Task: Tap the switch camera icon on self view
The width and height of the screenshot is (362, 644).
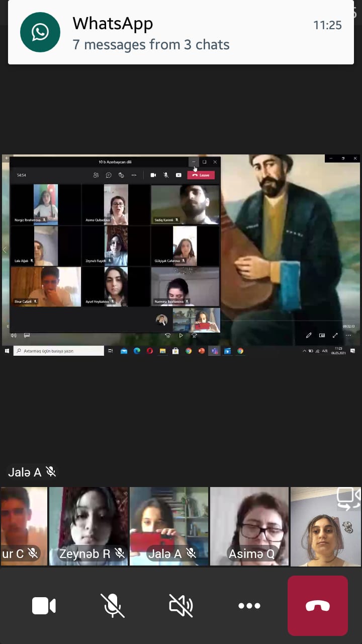Action: click(x=348, y=499)
